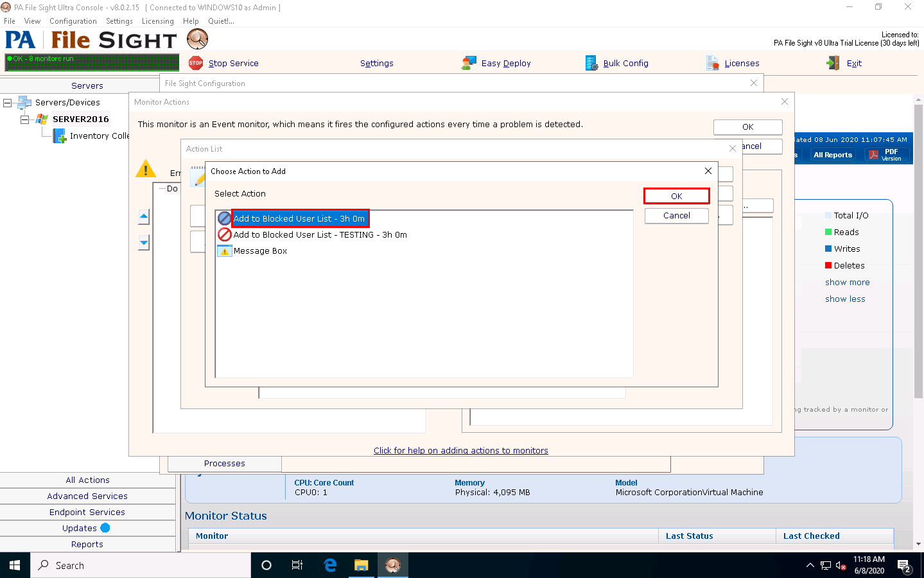Collapse the SERVER2016 tree node

pos(24,119)
